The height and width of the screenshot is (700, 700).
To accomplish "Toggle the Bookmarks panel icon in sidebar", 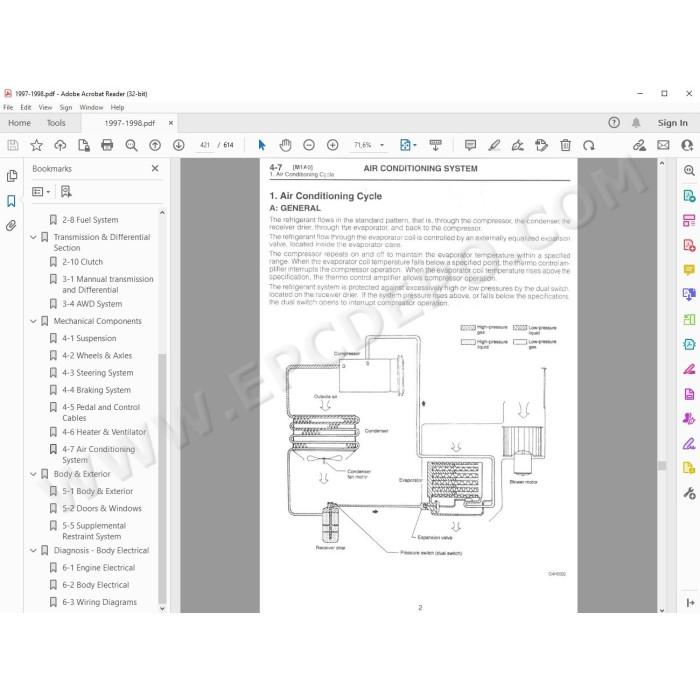I will coord(12,201).
